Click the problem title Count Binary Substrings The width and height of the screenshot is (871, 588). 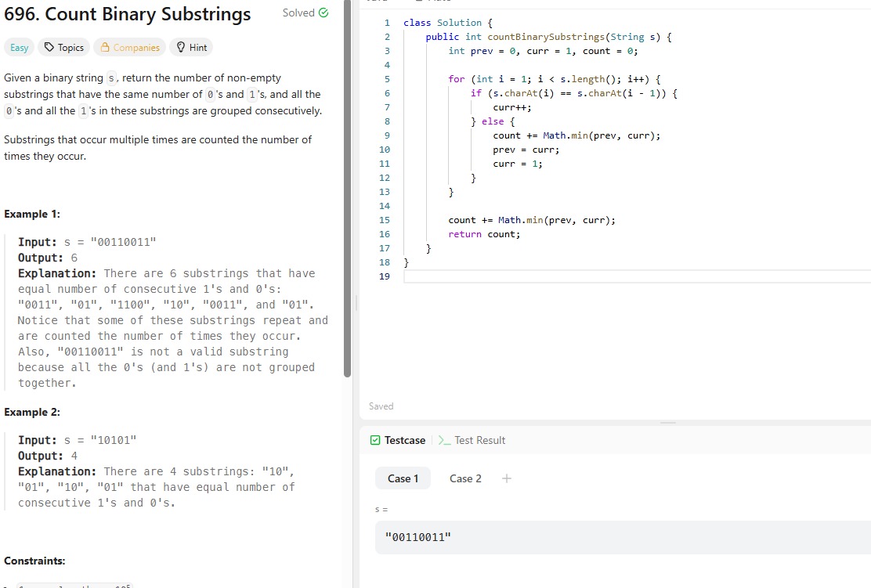point(128,15)
